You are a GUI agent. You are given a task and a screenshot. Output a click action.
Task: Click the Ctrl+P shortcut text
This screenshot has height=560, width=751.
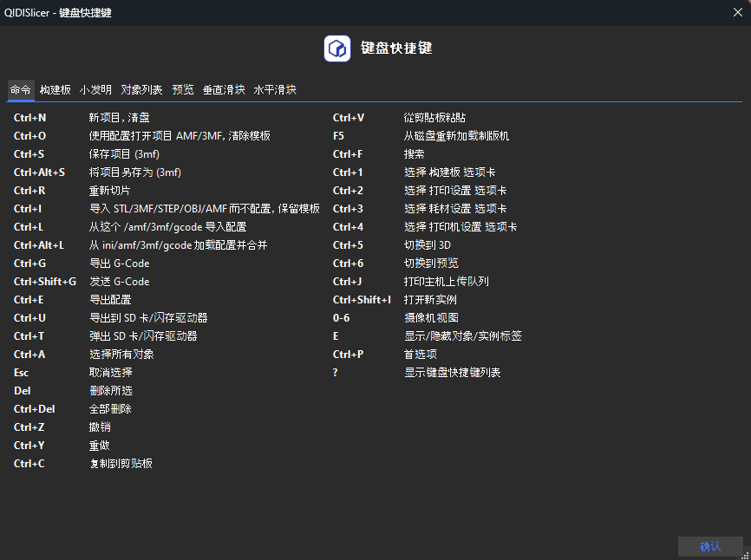click(349, 355)
